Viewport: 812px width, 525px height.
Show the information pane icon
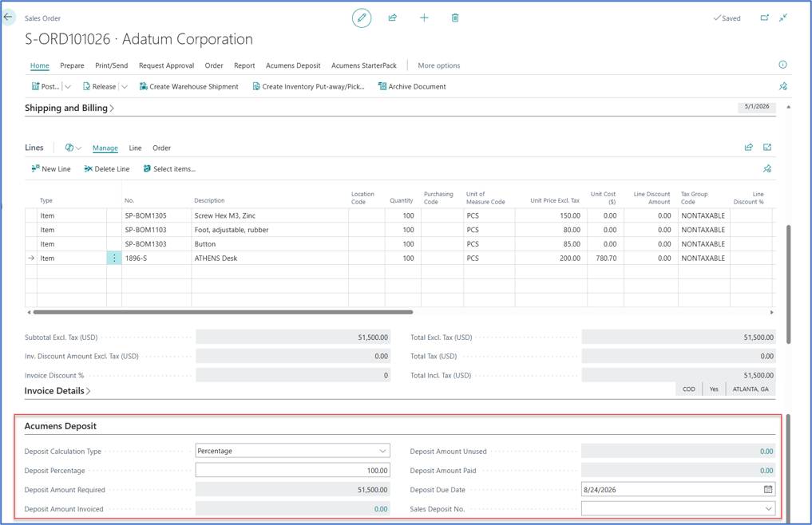[782, 65]
